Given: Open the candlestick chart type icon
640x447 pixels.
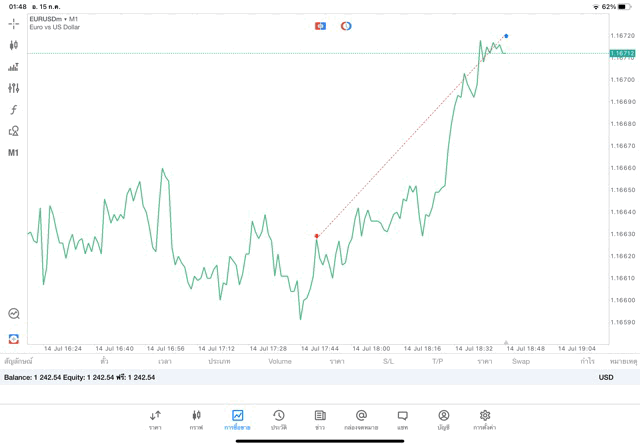Looking at the screenshot, I should click(14, 45).
